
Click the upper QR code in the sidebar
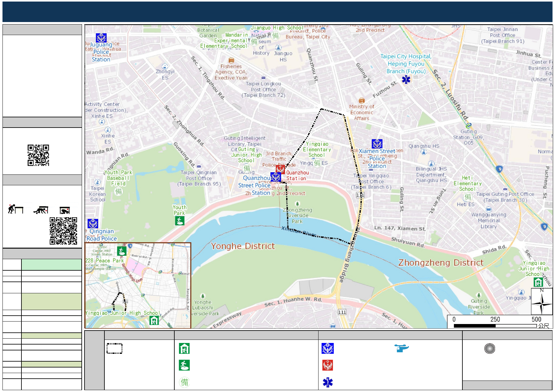pyautogui.click(x=38, y=155)
